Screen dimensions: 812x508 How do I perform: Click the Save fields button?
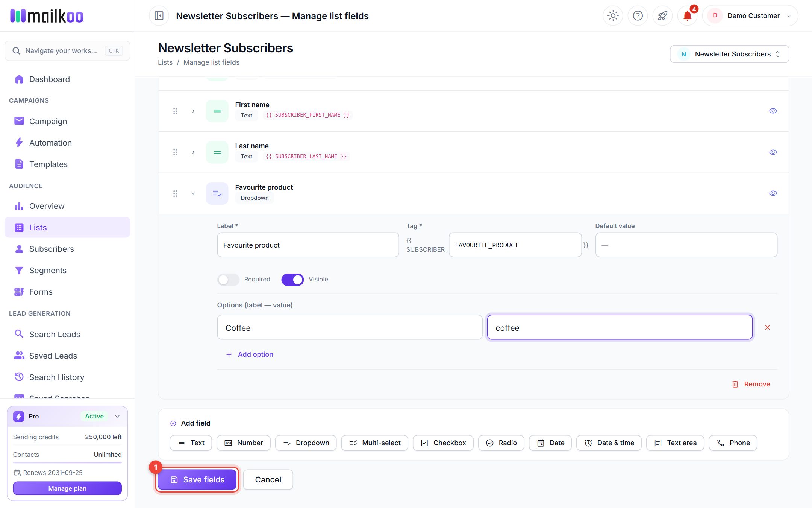tap(197, 480)
